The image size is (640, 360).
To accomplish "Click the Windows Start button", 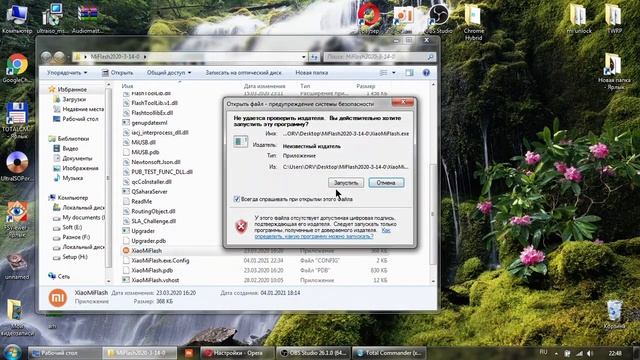I will click(13, 353).
